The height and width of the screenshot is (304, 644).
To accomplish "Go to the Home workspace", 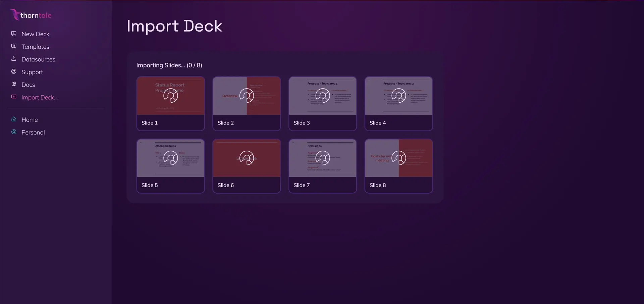I will [30, 120].
